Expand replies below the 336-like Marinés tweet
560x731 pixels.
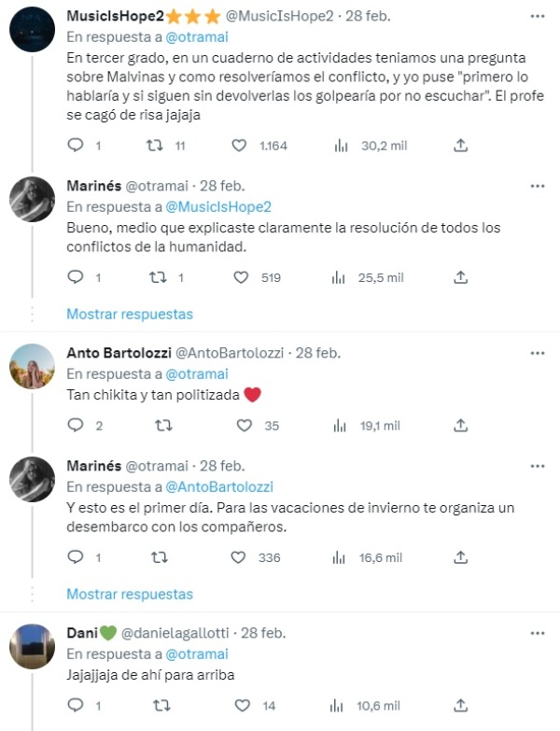[130, 594]
